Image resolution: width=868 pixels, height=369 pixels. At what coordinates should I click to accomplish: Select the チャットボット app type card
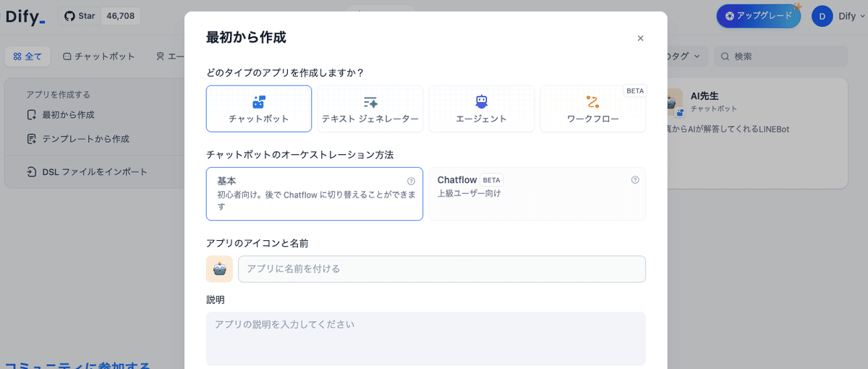coord(259,109)
